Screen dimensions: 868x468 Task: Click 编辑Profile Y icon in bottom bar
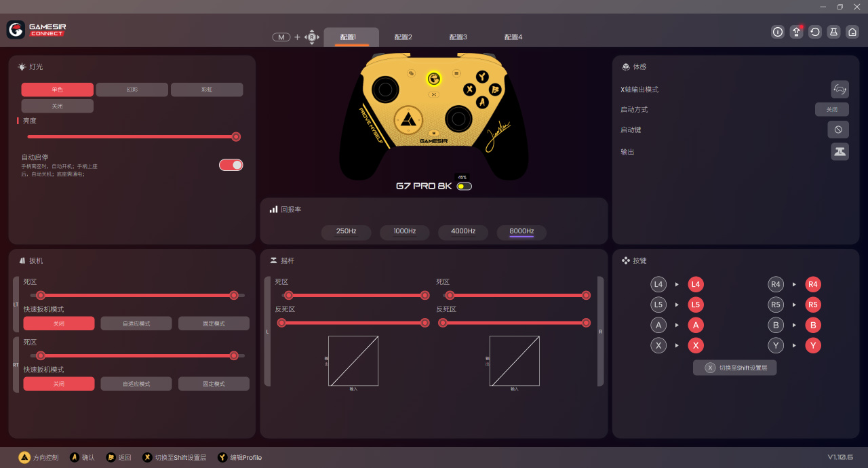tap(222, 457)
